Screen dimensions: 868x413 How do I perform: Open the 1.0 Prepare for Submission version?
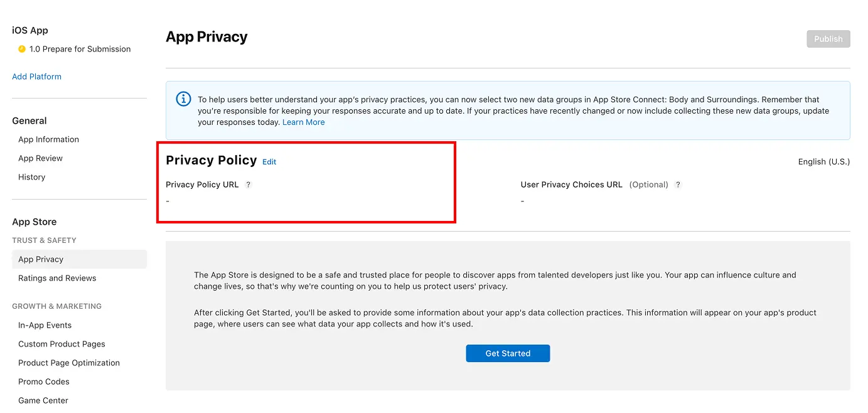(x=80, y=49)
